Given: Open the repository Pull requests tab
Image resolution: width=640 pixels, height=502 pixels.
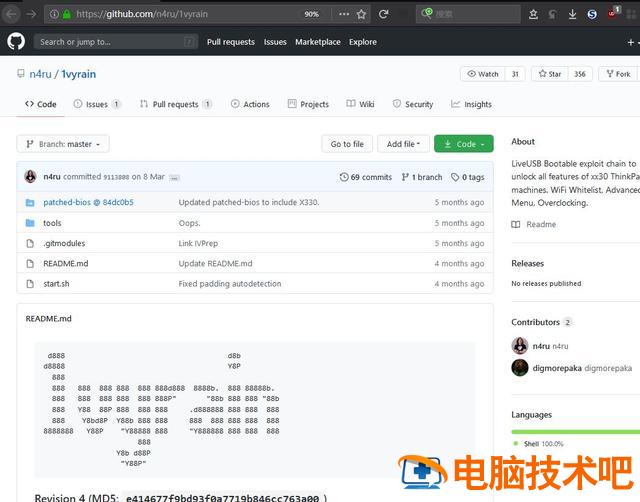Looking at the screenshot, I should point(176,104).
